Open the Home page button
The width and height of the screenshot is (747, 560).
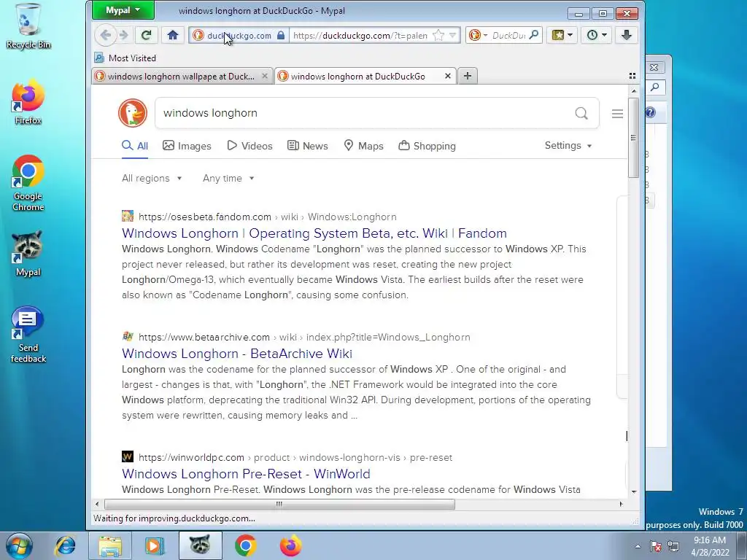click(172, 35)
